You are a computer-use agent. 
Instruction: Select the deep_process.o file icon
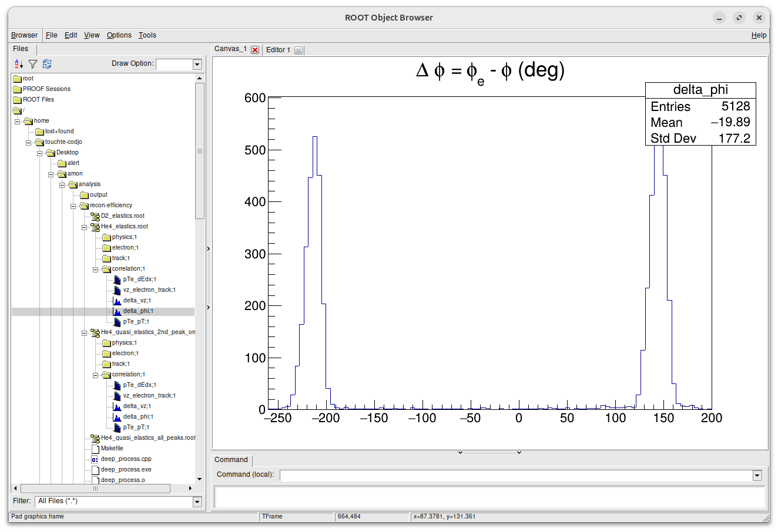click(95, 480)
